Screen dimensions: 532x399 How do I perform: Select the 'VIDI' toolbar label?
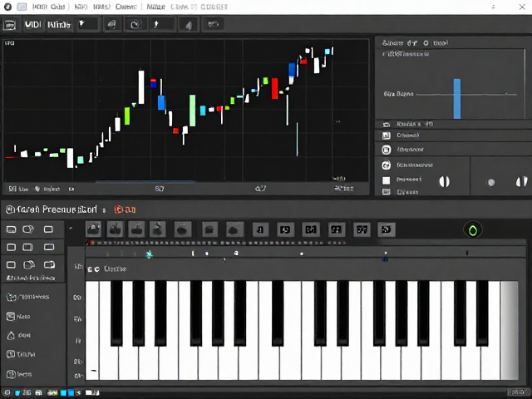point(32,24)
